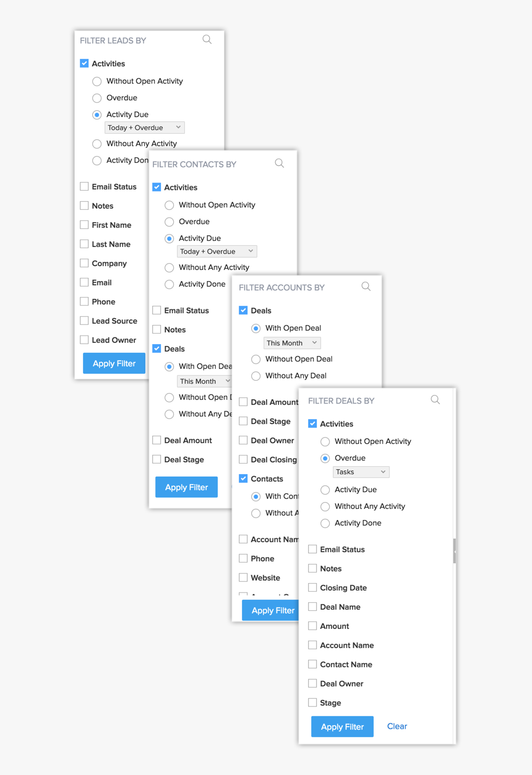Viewport: 532px width, 775px height.
Task: Click the search icon in Filter Leads panel
Action: pyautogui.click(x=207, y=39)
